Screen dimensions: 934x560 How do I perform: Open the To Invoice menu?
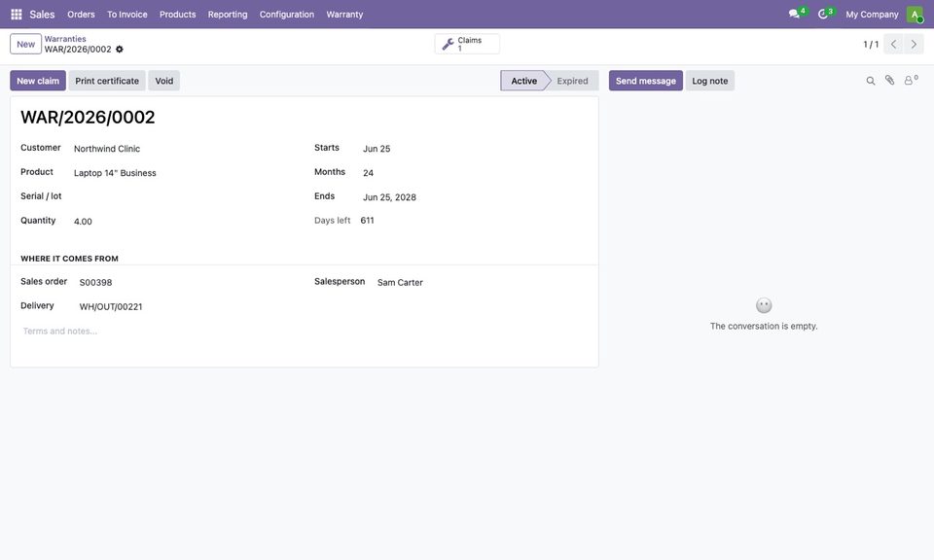[x=126, y=15]
